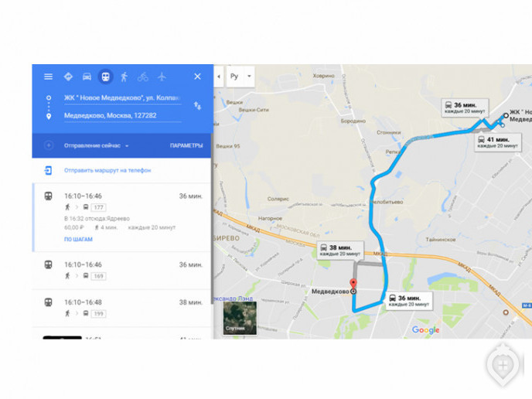Open ПО ШАГАМ step-by-step details
The image size is (532, 399).
78,239
